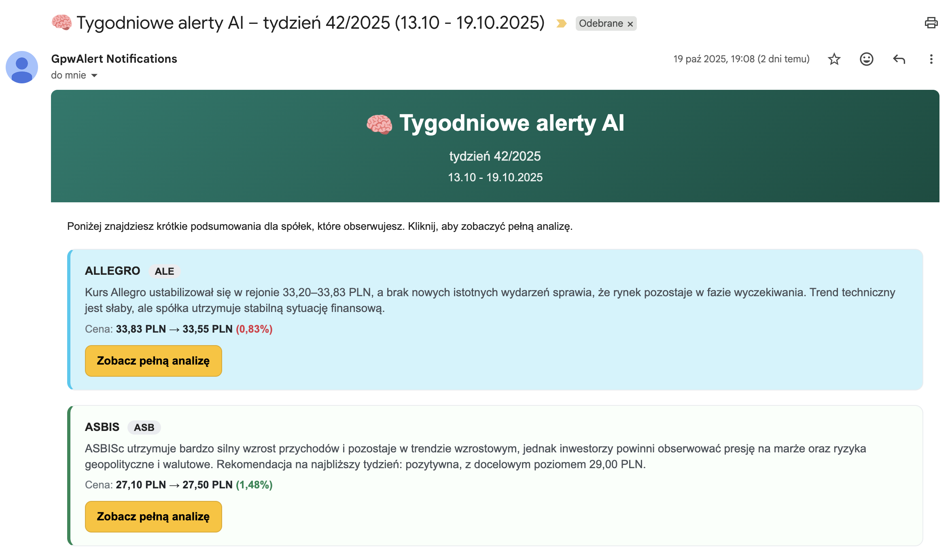Viewport: 950px width, 560px height.
Task: Click the sender name GpwAlert Notifications
Action: 114,59
